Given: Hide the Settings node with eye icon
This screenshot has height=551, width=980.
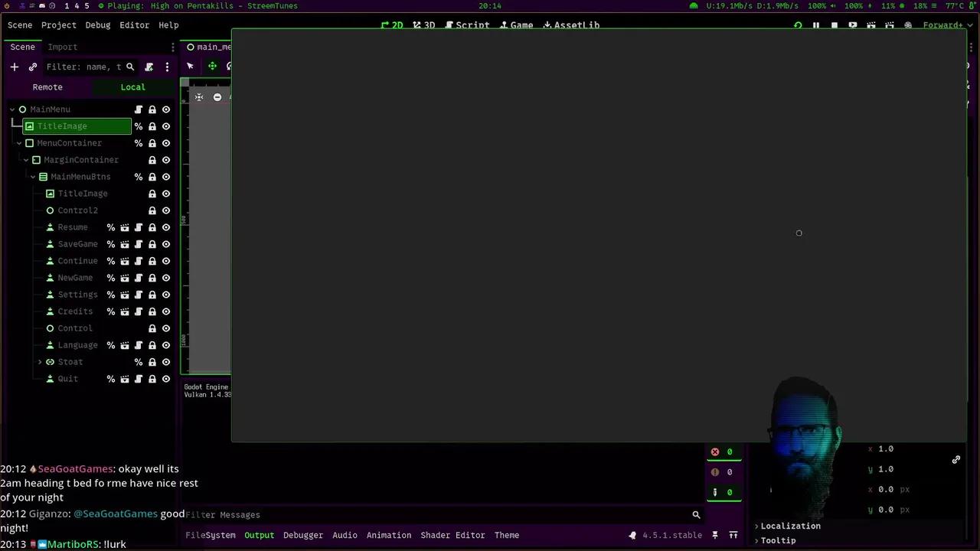Looking at the screenshot, I should pos(166,295).
